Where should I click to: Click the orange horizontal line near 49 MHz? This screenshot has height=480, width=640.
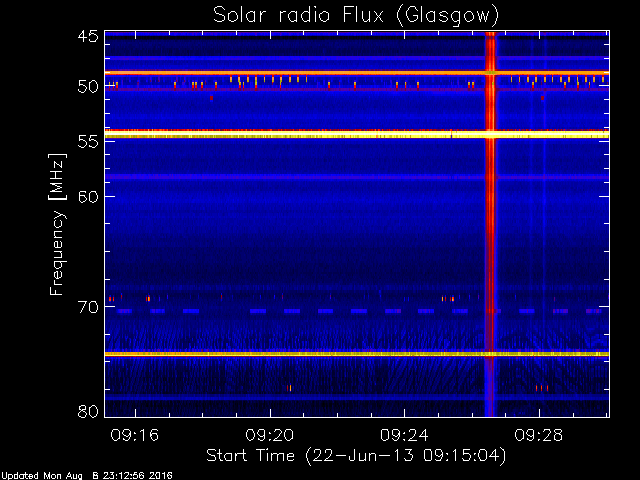(357, 73)
